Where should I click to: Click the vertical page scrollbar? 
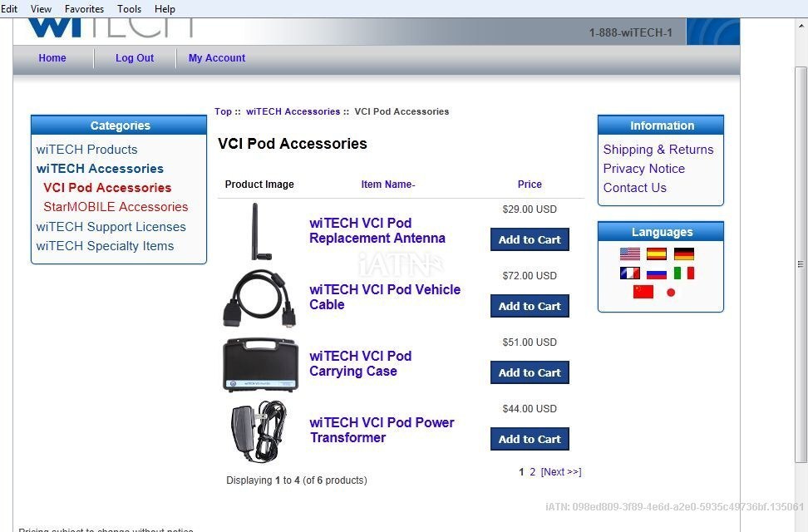click(801, 264)
